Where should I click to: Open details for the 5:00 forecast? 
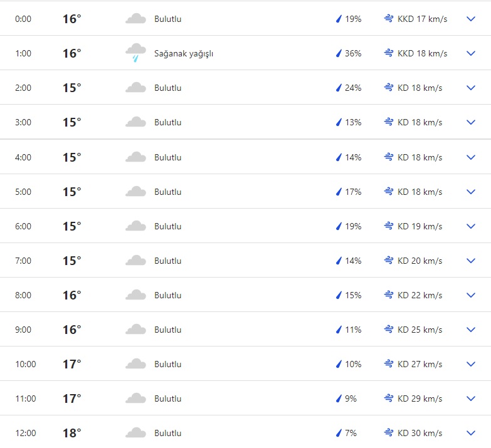tap(472, 192)
